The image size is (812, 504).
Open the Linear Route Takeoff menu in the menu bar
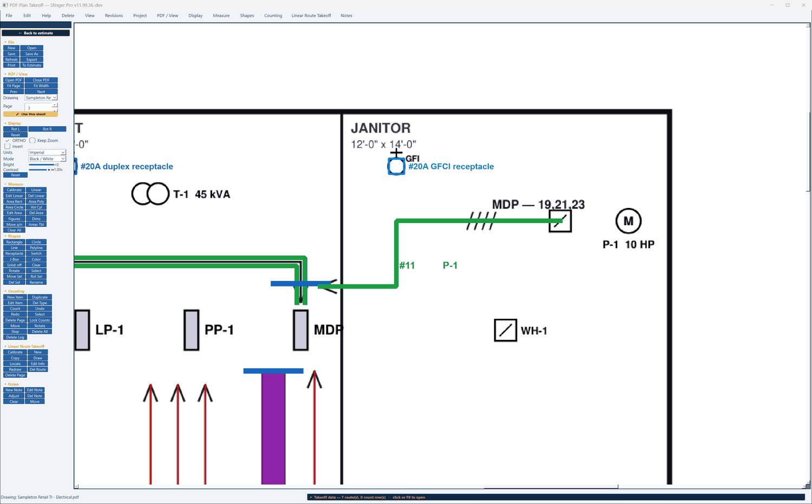(311, 16)
